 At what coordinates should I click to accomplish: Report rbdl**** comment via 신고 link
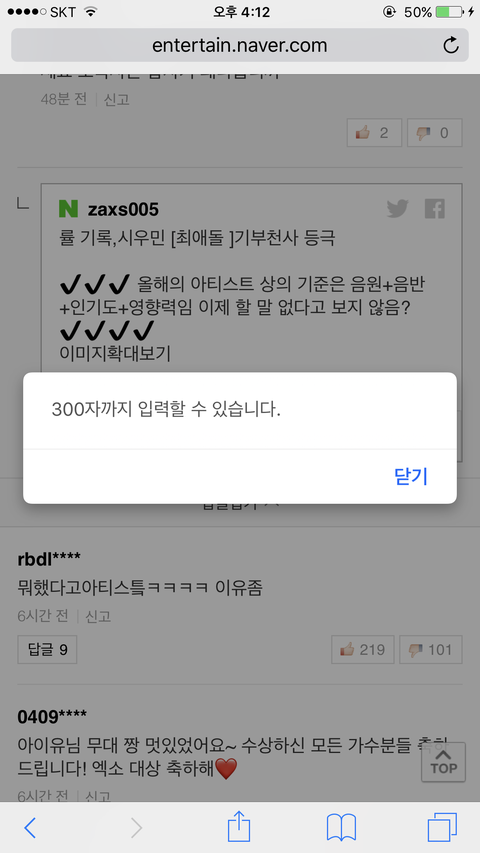pyautogui.click(x=98, y=616)
